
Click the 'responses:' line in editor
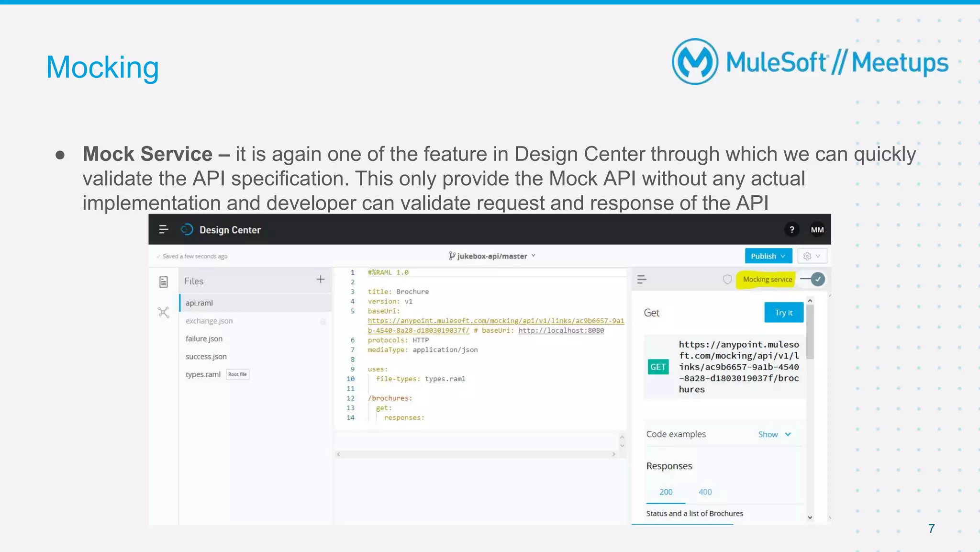pyautogui.click(x=404, y=417)
